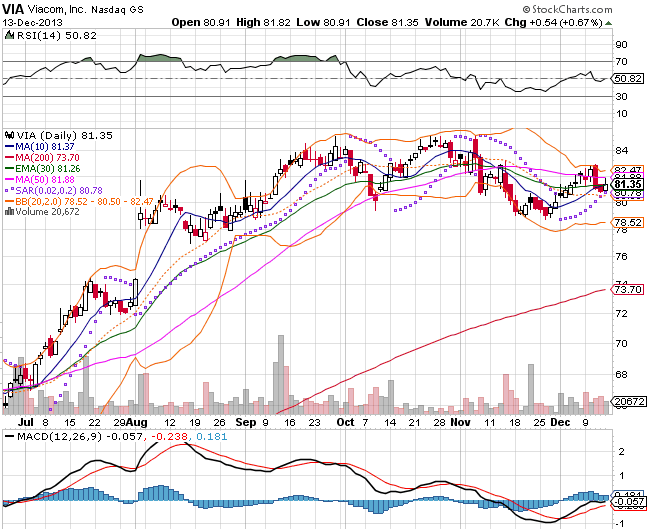Screen dimensions: 650x529
Task: Click the Aug month axis label
Action: [137, 422]
